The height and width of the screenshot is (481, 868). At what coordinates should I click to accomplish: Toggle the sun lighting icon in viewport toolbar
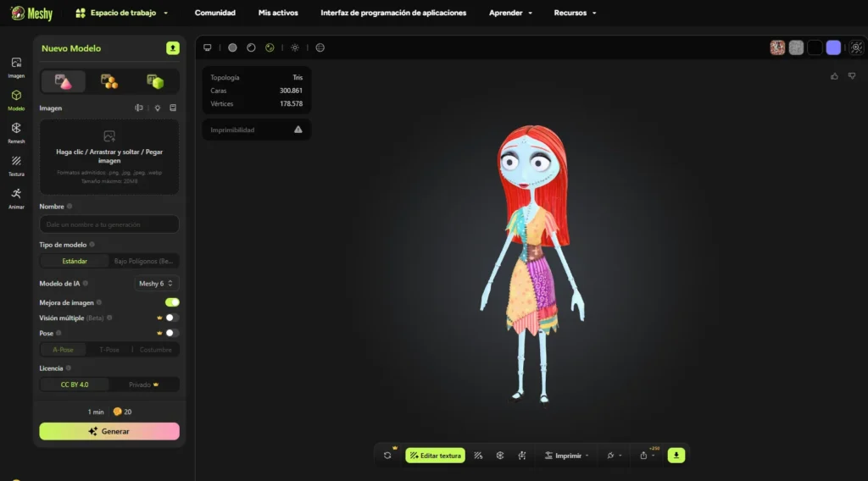[x=295, y=47]
